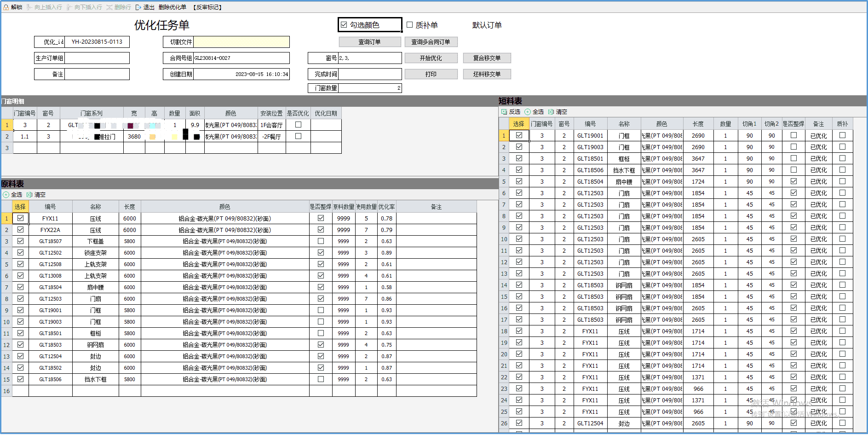The height and width of the screenshot is (435, 868).
Task: Uncheck 选择 box for FYX22A row
Action: (21, 230)
